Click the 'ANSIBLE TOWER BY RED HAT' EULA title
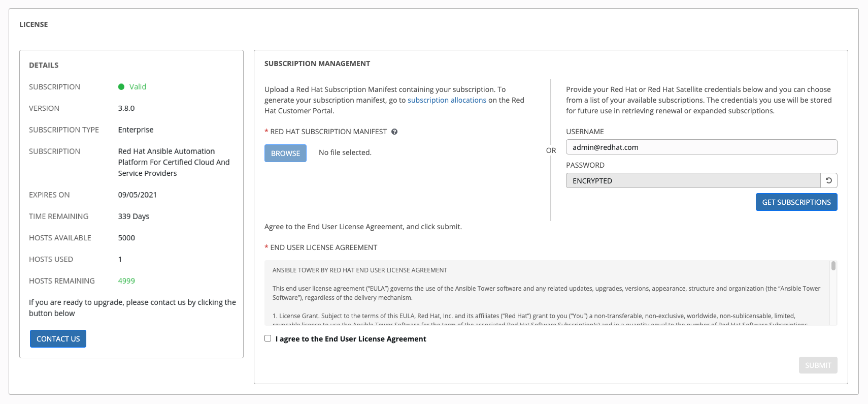Viewport: 868px width, 404px height. tap(360, 270)
